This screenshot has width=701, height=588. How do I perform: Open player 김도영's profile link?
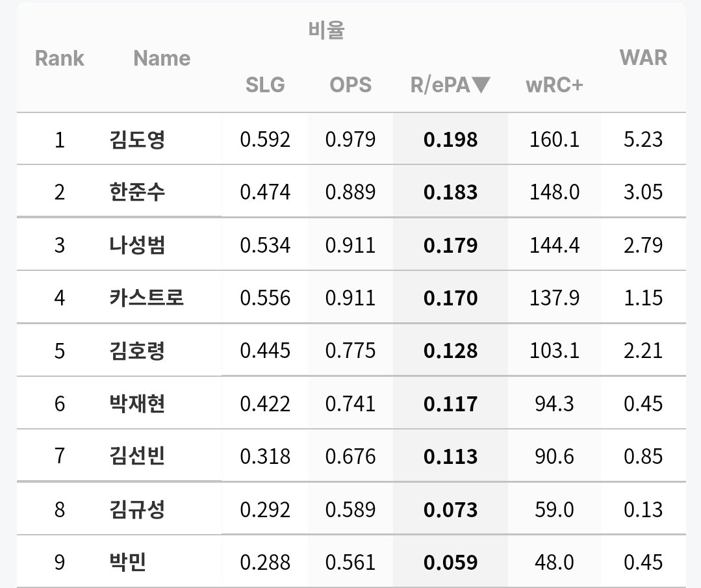[x=137, y=140]
